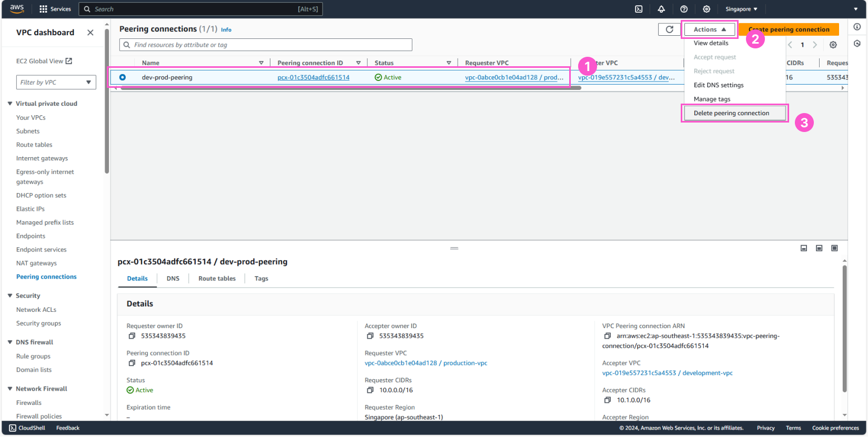Screen dimensions: 868x437
Task: Open the settings gear in top bar
Action: [x=706, y=9]
